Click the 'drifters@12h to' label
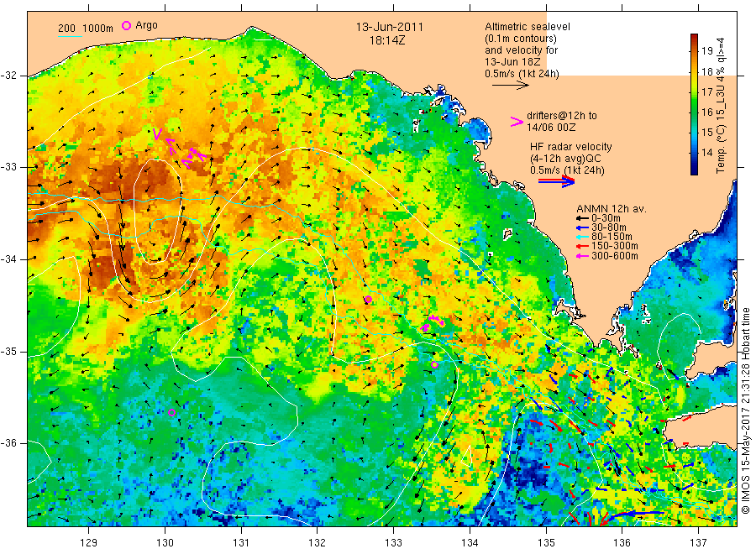756x554 pixels. click(562, 116)
